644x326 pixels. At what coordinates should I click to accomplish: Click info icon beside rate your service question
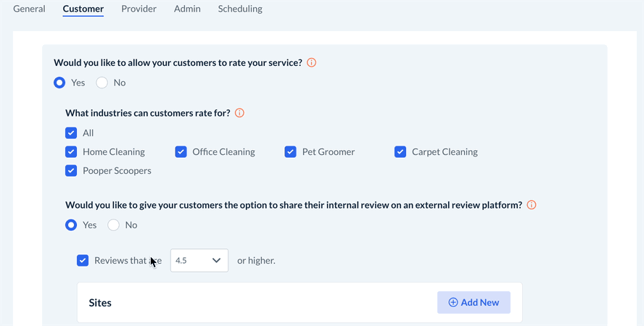click(x=312, y=63)
